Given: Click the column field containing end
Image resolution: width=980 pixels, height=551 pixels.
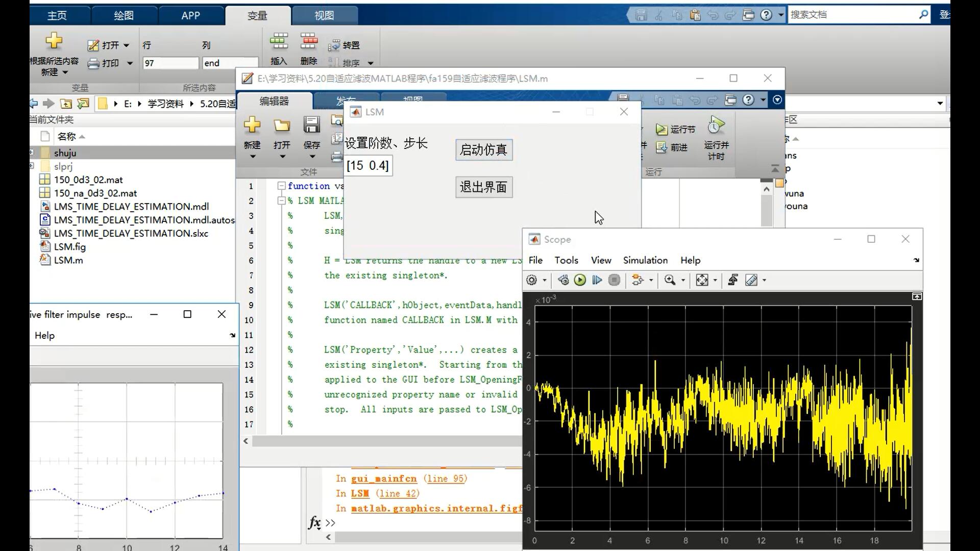Looking at the screenshot, I should pos(230,63).
